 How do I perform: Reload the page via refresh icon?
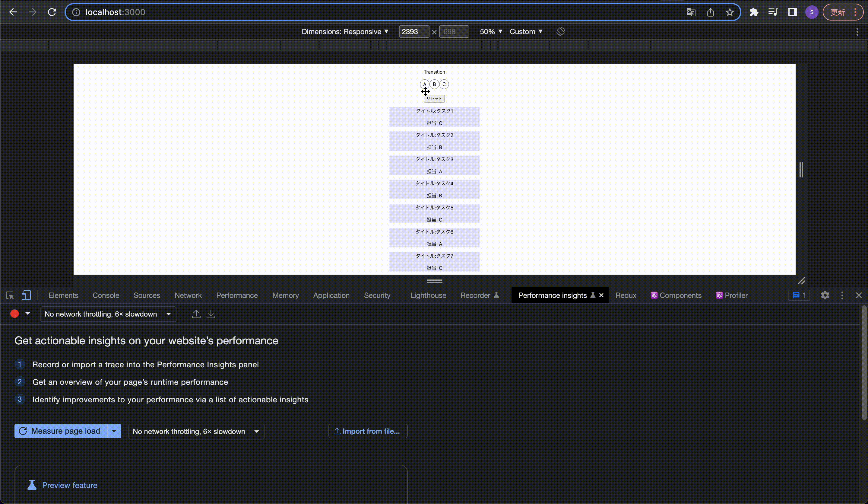click(x=52, y=12)
